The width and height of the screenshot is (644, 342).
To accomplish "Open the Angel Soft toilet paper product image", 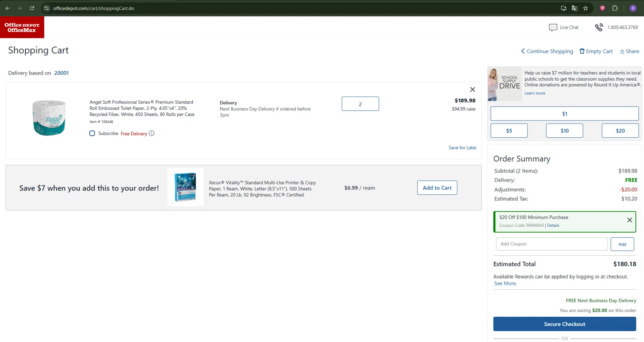I will 49,118.
